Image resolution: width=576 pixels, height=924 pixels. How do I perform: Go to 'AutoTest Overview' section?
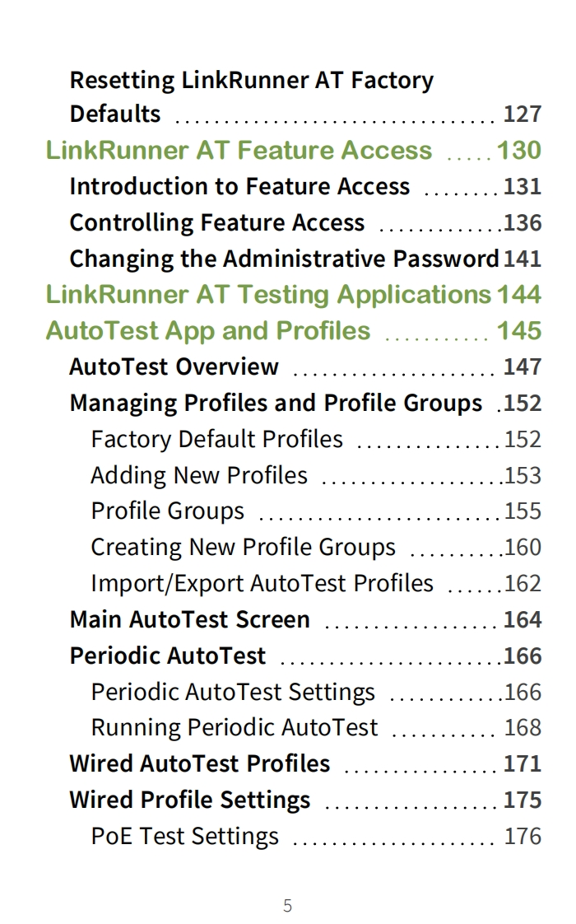(174, 366)
